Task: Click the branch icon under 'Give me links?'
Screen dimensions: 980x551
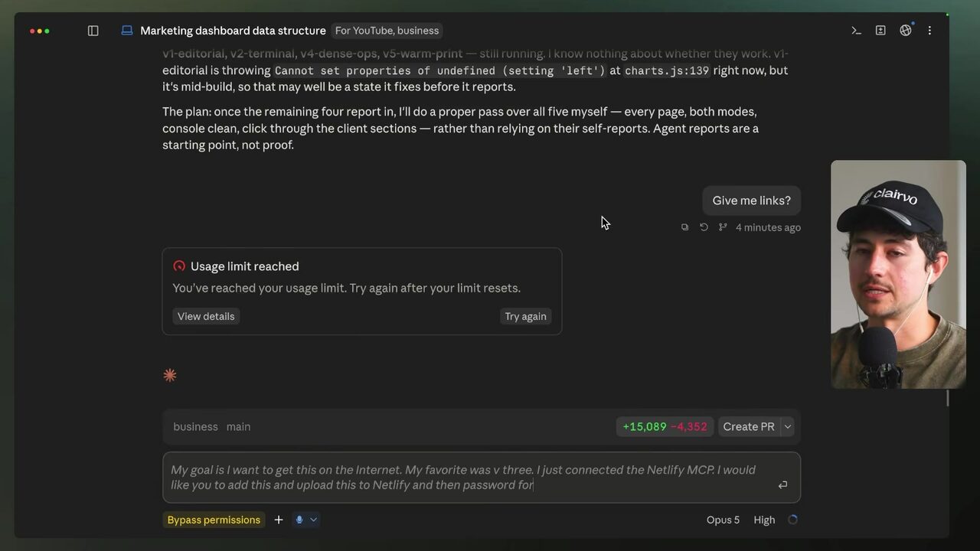Action: point(723,227)
